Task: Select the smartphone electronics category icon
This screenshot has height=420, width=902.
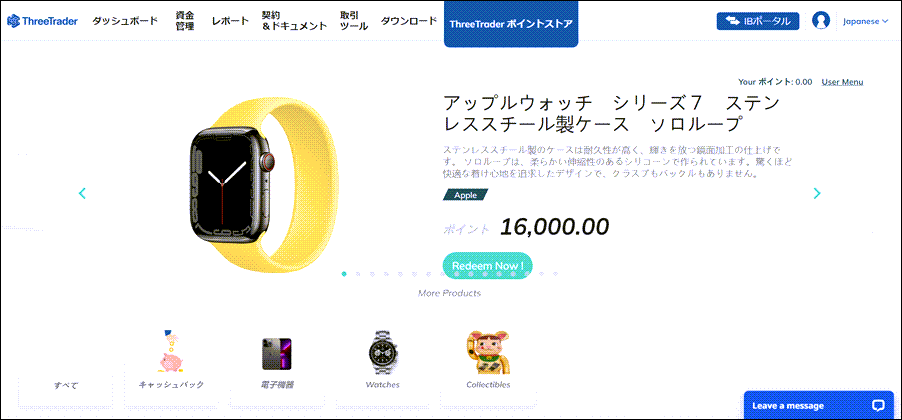Action: point(277,354)
